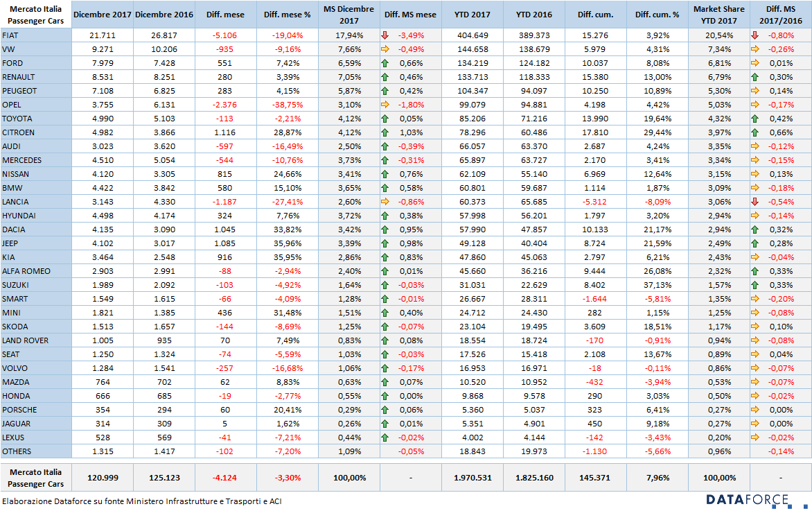Select SUZUKI's 37,13% cumulative change cell

(x=657, y=285)
